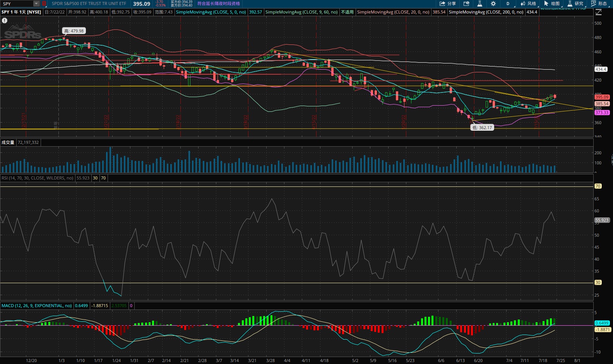The image size is (613, 364).
Task: Click the 434.4 price tag on the axis
Action: click(601, 69)
